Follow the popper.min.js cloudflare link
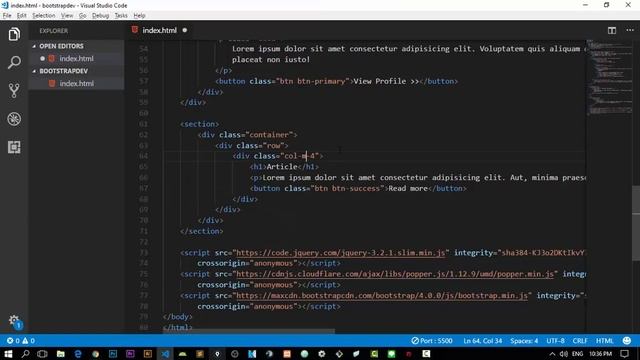The width and height of the screenshot is (640, 360). pyautogui.click(x=395, y=274)
